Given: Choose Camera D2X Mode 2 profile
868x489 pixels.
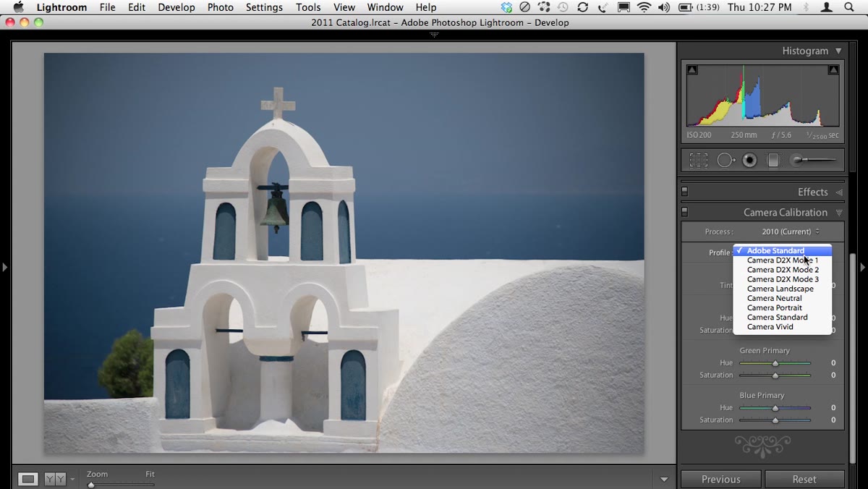Looking at the screenshot, I should click(x=783, y=270).
